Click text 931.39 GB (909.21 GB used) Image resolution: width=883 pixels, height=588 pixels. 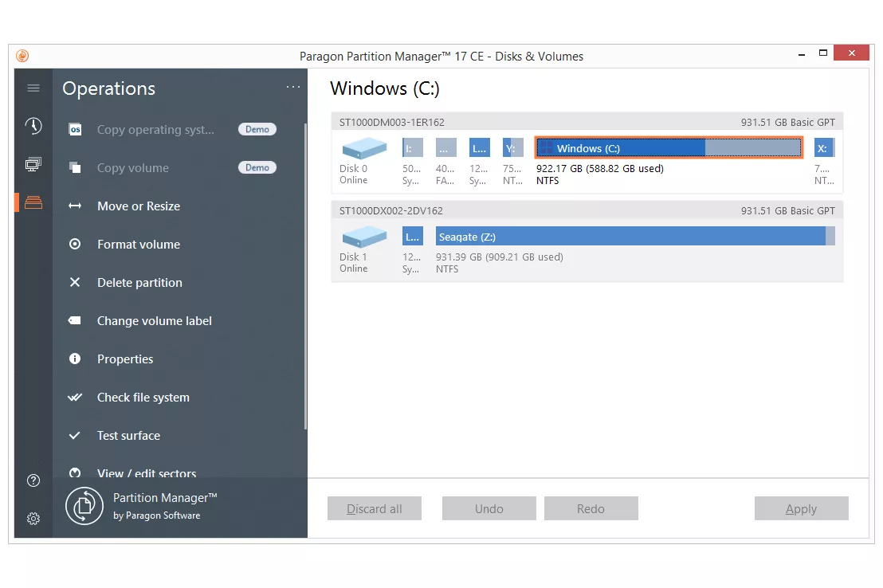coord(500,257)
